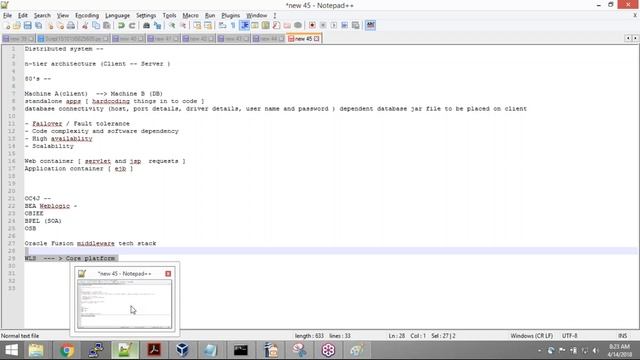Click the UTF-8 encoding status entry

pyautogui.click(x=569, y=336)
